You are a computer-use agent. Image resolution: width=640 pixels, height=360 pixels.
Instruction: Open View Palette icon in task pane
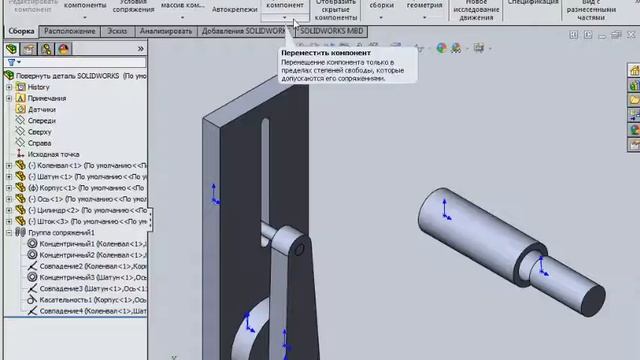coord(634,115)
